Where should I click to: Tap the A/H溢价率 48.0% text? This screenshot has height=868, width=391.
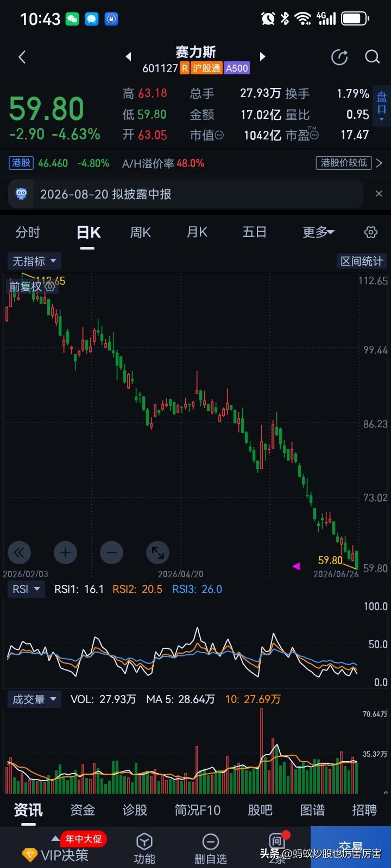coord(163,163)
